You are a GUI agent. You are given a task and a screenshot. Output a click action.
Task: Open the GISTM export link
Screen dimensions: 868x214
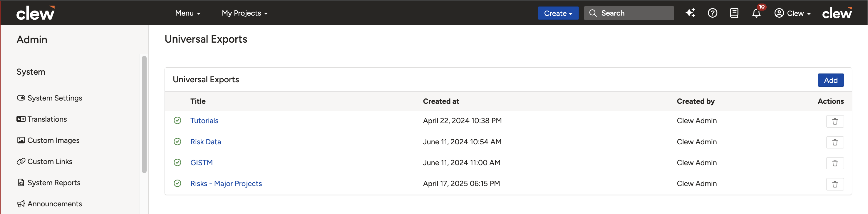(x=202, y=163)
